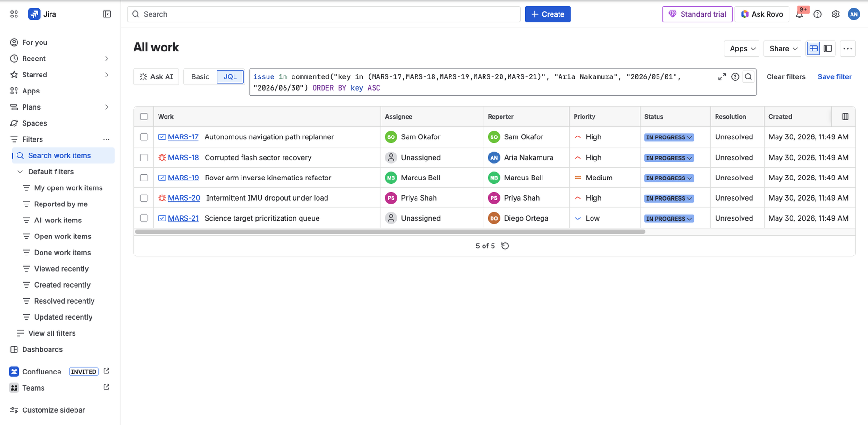Open Spaces in sidebar
Screen dimensions: 868x425
coord(60,123)
